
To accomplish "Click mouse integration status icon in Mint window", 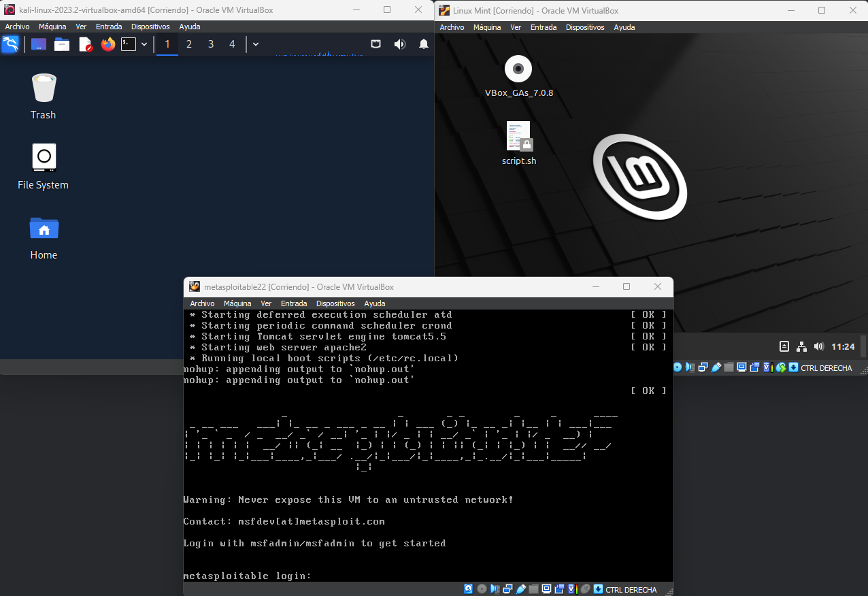I will 781,367.
